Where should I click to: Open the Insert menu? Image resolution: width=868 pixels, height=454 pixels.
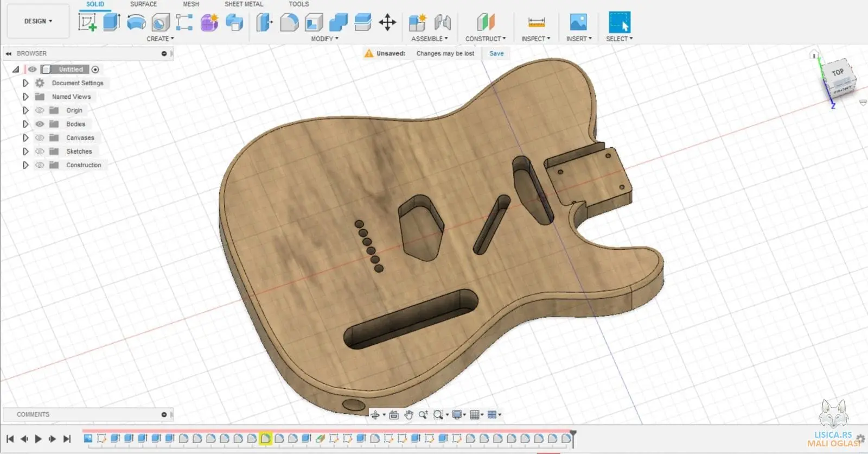click(579, 39)
